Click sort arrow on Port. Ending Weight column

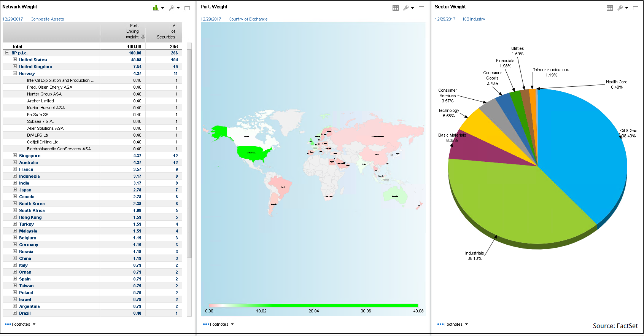143,37
